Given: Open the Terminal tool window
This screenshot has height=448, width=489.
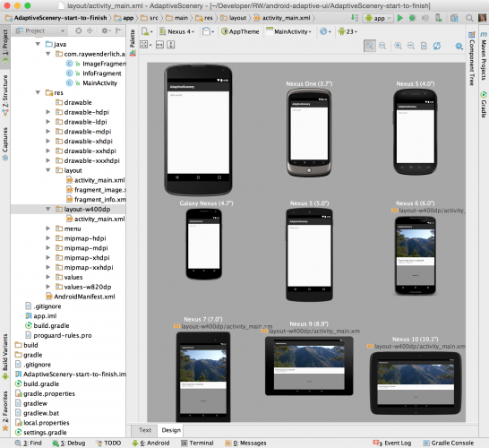Looking at the screenshot, I should click(197, 443).
